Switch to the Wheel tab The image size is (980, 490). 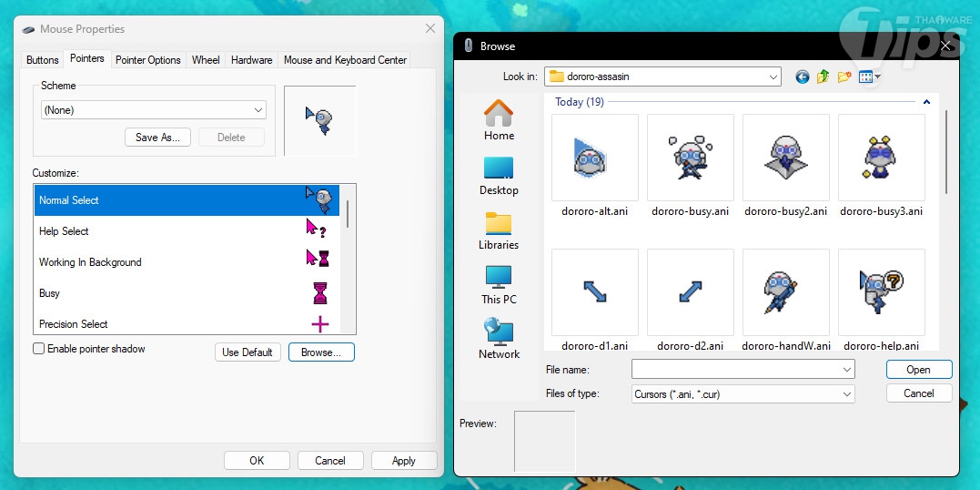(x=206, y=60)
